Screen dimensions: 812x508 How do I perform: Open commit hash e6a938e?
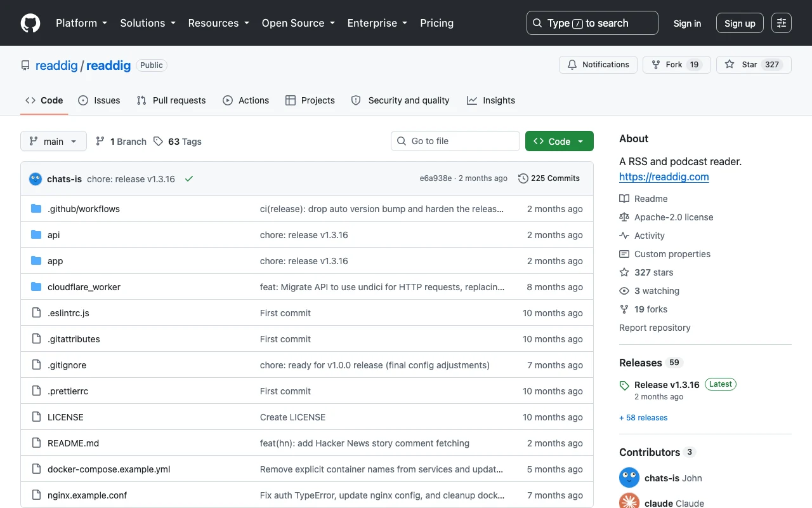(x=436, y=178)
